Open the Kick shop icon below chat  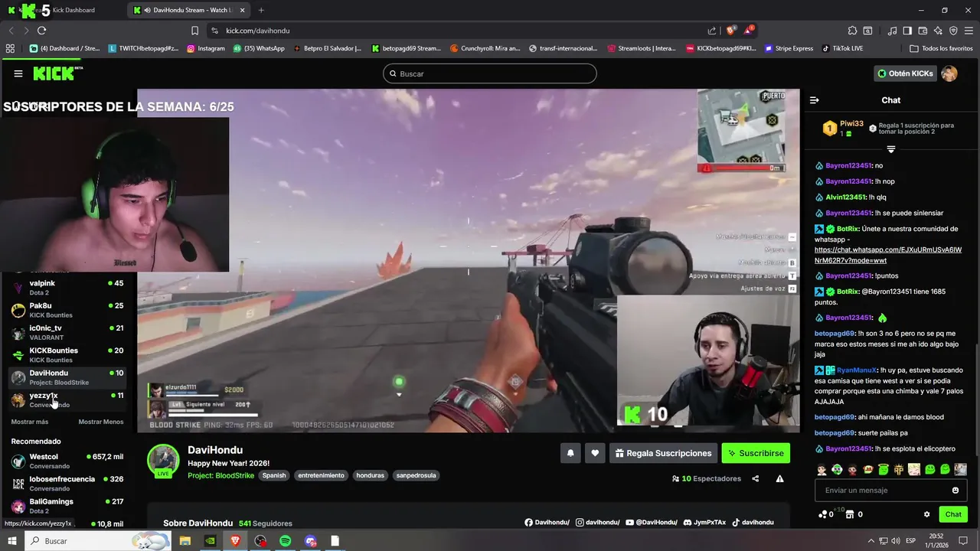pyautogui.click(x=850, y=514)
